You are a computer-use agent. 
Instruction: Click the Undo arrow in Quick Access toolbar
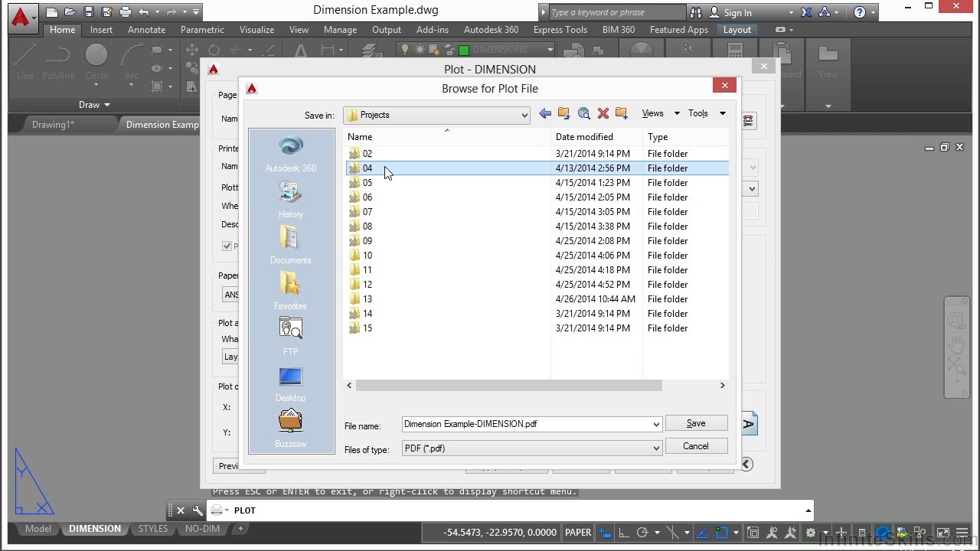(x=144, y=12)
